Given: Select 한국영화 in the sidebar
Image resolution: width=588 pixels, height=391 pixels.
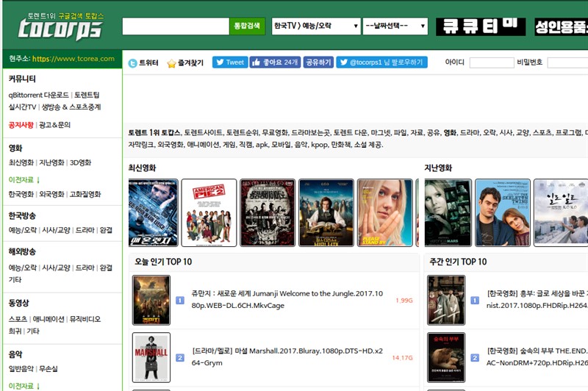Looking at the screenshot, I should click(x=21, y=194).
